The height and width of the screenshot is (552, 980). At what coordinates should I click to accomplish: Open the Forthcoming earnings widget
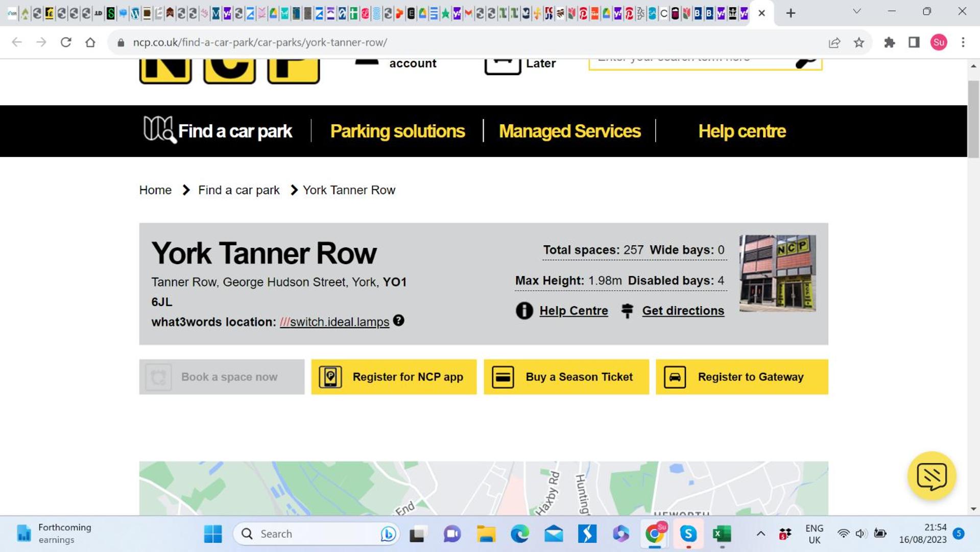click(54, 534)
